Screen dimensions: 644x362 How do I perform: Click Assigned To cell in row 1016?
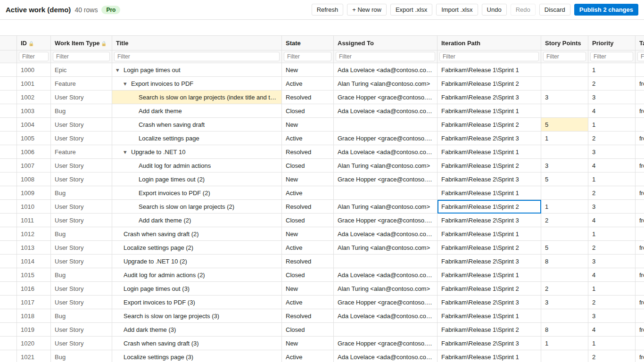(x=385, y=289)
